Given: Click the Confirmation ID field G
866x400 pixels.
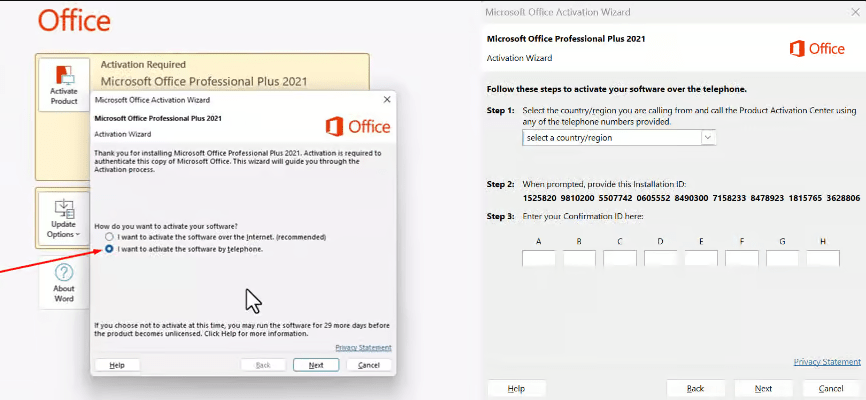Looking at the screenshot, I should tap(783, 259).
